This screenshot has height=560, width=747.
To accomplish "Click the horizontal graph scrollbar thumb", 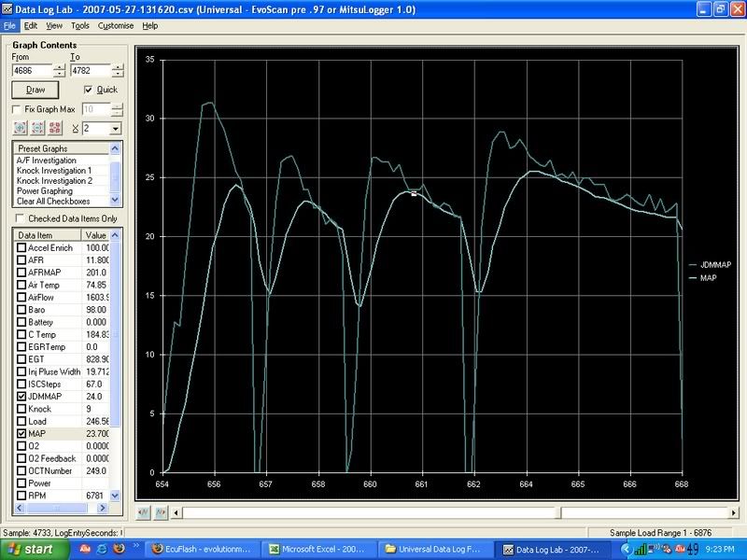I will click(x=373, y=512).
